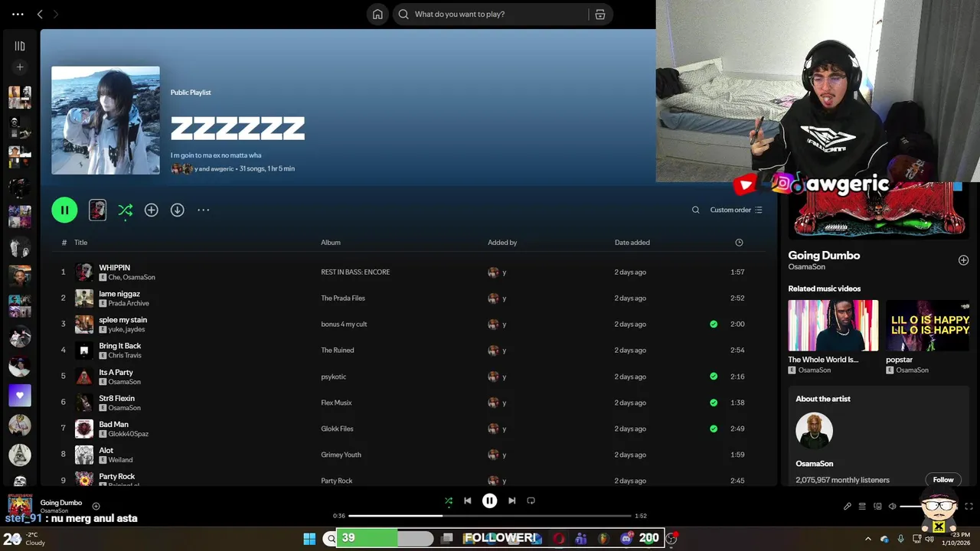Open Your Library sidebar icon
The height and width of the screenshot is (551, 980).
pos(20,46)
